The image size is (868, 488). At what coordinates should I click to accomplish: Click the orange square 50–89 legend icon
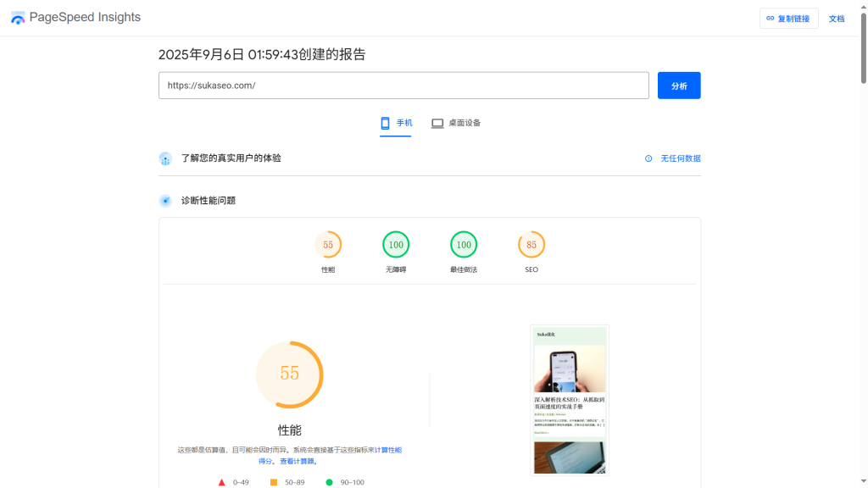tap(274, 482)
